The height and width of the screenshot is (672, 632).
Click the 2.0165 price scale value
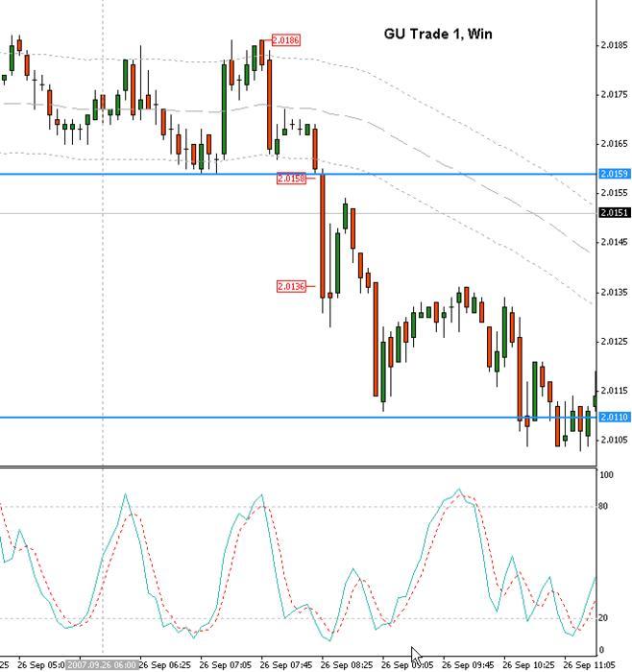click(x=614, y=144)
